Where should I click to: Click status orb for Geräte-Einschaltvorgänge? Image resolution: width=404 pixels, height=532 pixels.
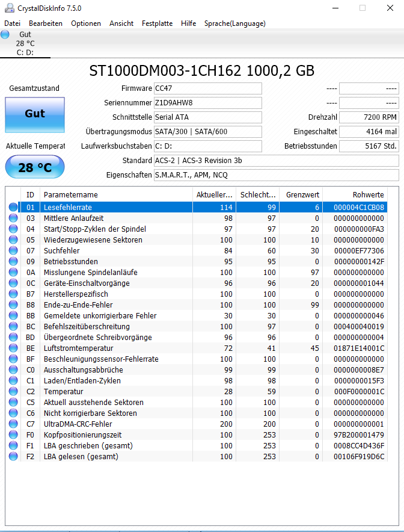click(x=13, y=283)
